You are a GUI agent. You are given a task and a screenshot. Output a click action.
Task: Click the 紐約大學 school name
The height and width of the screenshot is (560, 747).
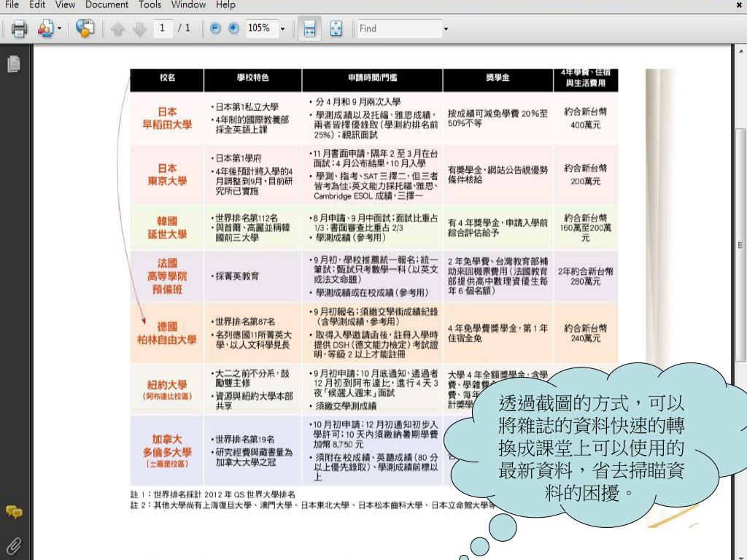(x=167, y=389)
